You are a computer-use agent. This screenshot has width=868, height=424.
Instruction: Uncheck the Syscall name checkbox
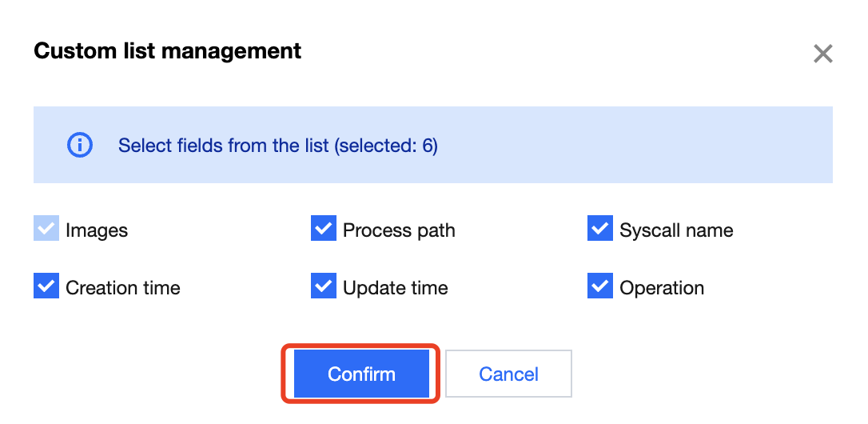click(599, 230)
